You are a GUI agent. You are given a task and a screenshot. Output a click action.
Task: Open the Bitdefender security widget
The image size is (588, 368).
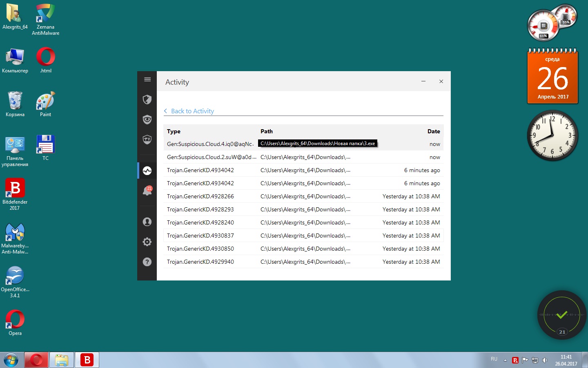(562, 315)
